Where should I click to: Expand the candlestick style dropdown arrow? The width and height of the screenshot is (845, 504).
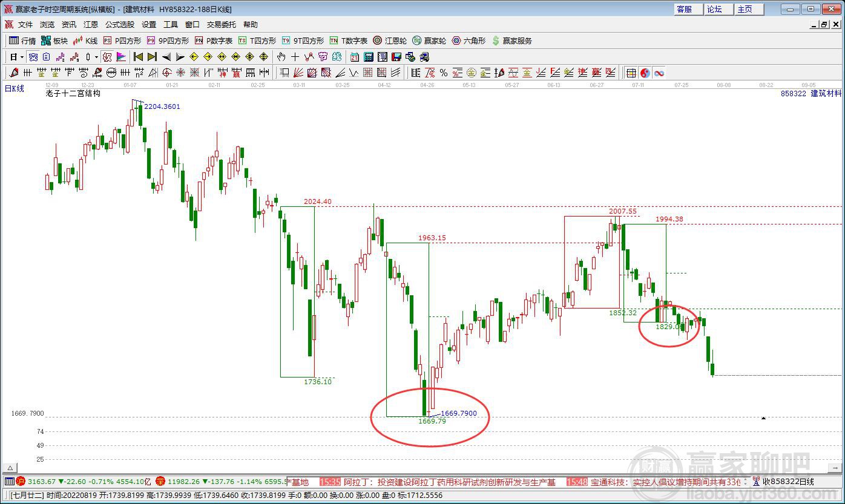(x=96, y=57)
